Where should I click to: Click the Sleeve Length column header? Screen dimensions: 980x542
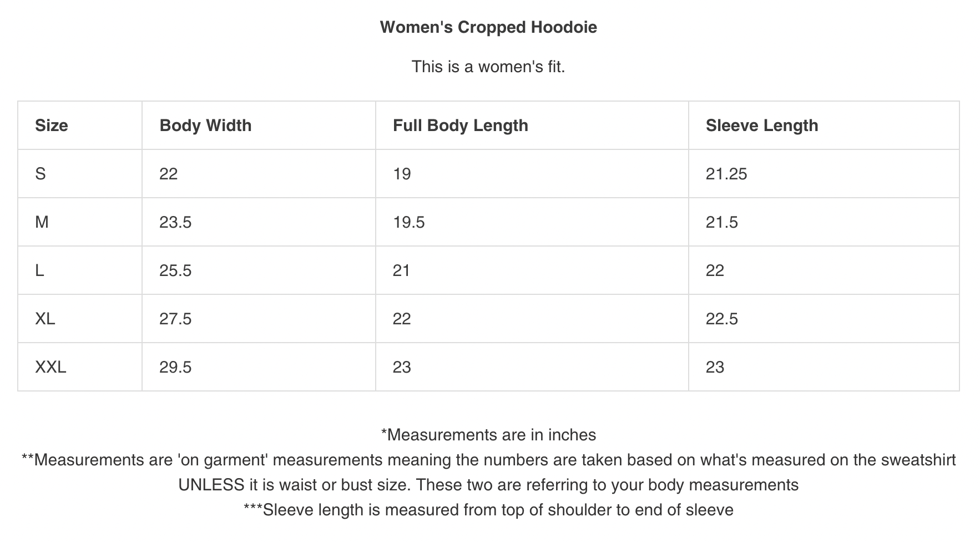click(x=762, y=126)
